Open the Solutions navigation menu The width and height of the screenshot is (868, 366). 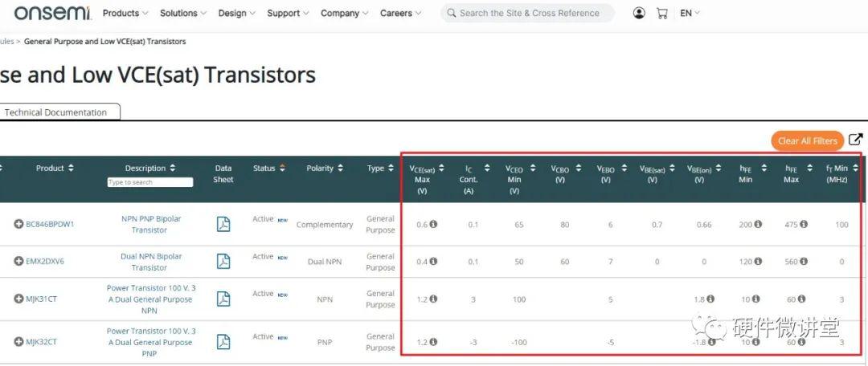tap(182, 13)
